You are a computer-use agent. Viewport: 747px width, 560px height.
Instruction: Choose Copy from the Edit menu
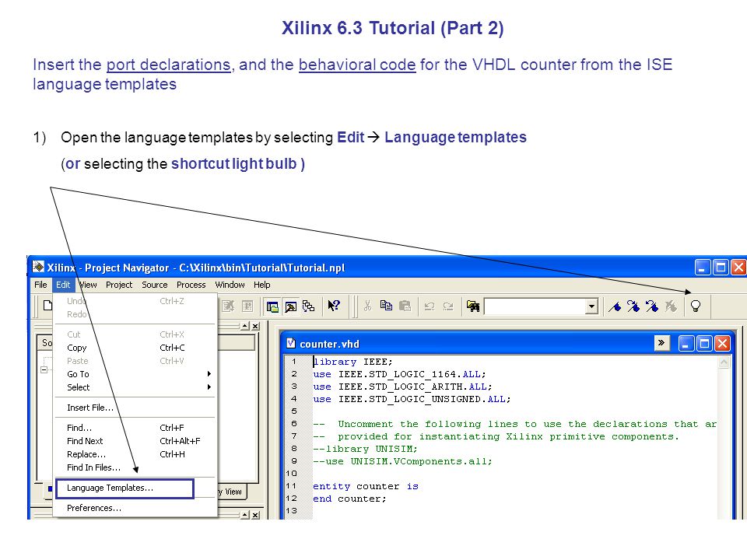[135, 348]
